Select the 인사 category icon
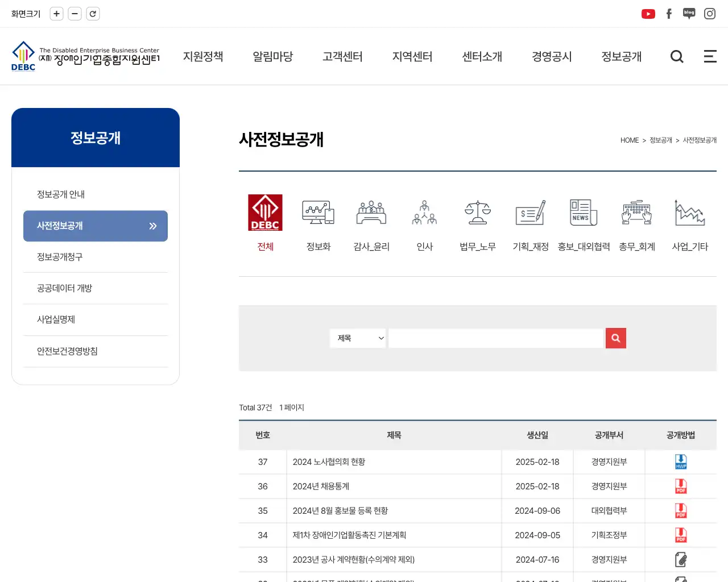 point(425,213)
